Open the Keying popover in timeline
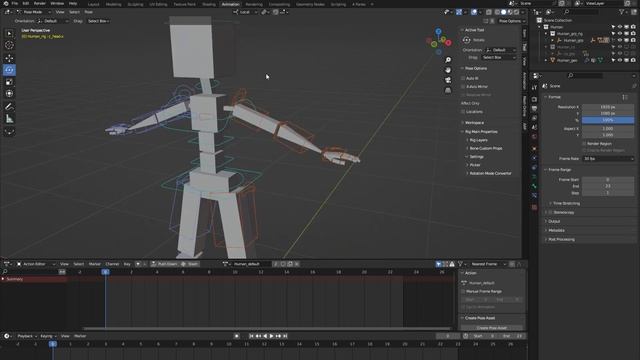640x360 pixels. click(49, 336)
